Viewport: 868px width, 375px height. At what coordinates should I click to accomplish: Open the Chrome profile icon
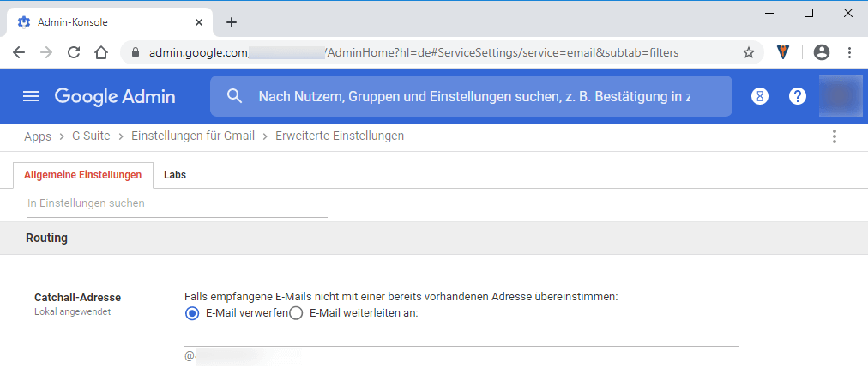tap(822, 52)
